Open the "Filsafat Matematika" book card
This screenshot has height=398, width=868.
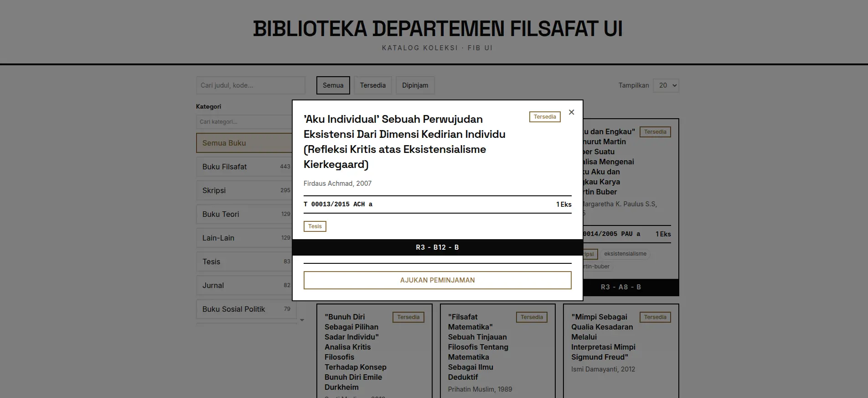497,351
